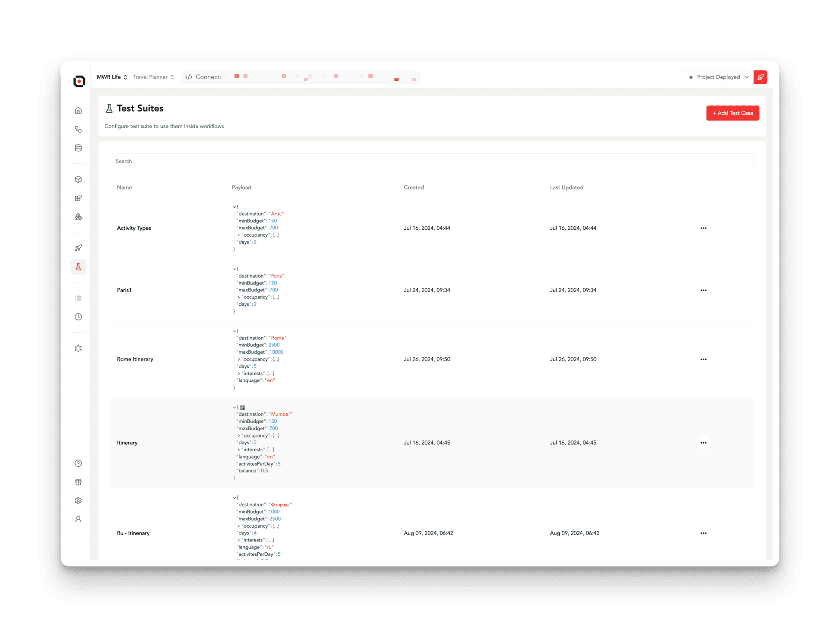Open the Home sidebar icon
Screen dimensions: 840x627
pyautogui.click(x=78, y=111)
